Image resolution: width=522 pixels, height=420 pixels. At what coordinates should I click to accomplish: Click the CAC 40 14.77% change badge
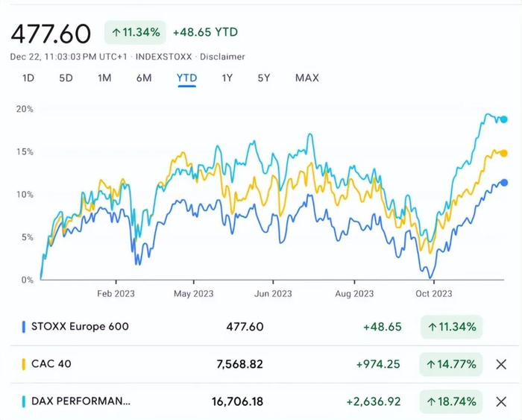click(451, 365)
